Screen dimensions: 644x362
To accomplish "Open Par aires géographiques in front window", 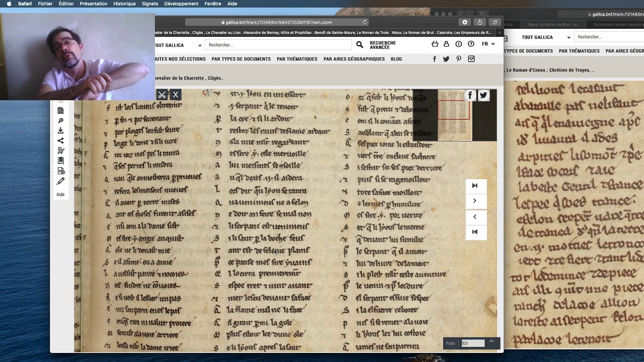I will (354, 59).
